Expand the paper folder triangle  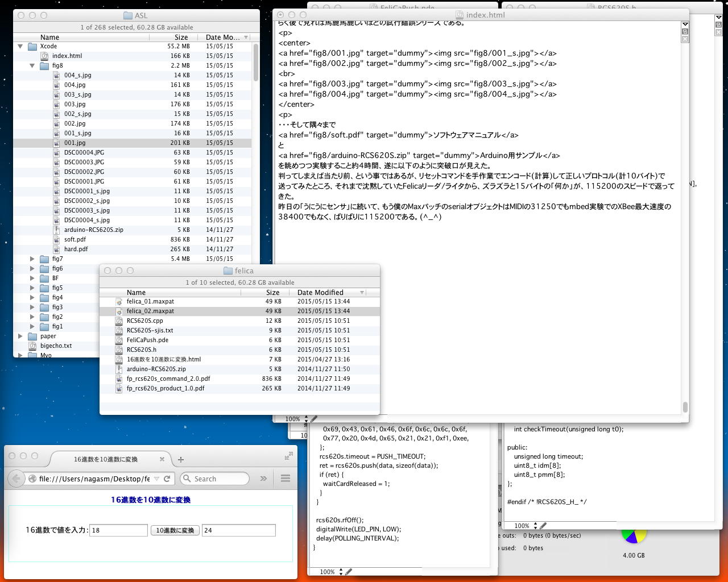20,336
